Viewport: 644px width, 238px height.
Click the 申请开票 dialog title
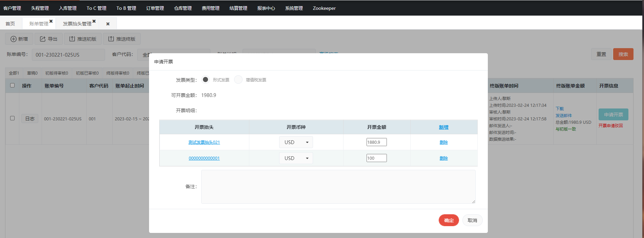[x=164, y=62]
